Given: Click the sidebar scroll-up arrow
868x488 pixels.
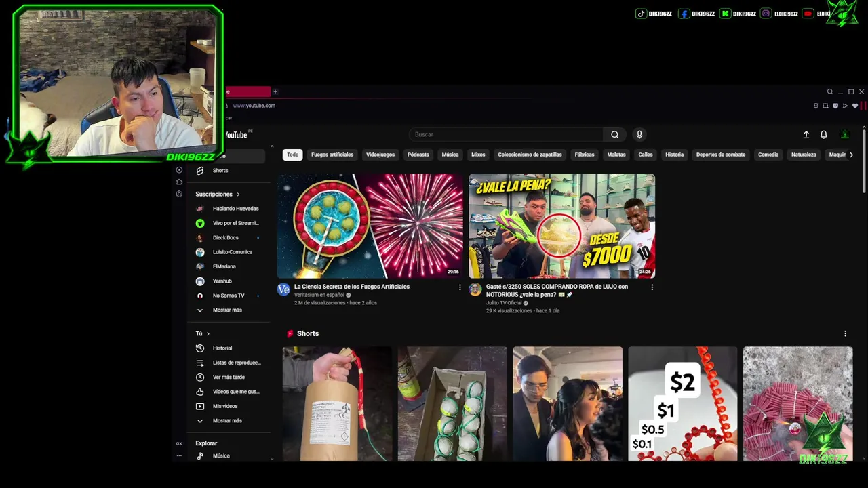Looking at the screenshot, I should (272, 146).
